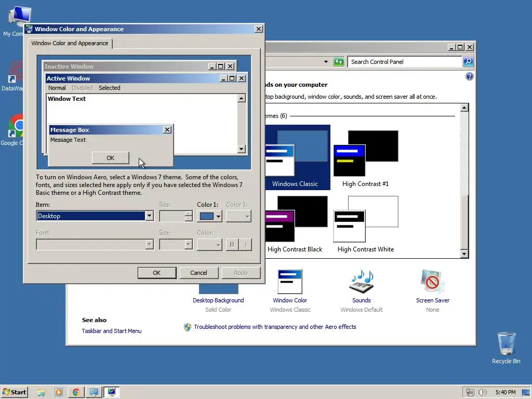Click the 5:40 PM taskbar clock

(x=505, y=393)
